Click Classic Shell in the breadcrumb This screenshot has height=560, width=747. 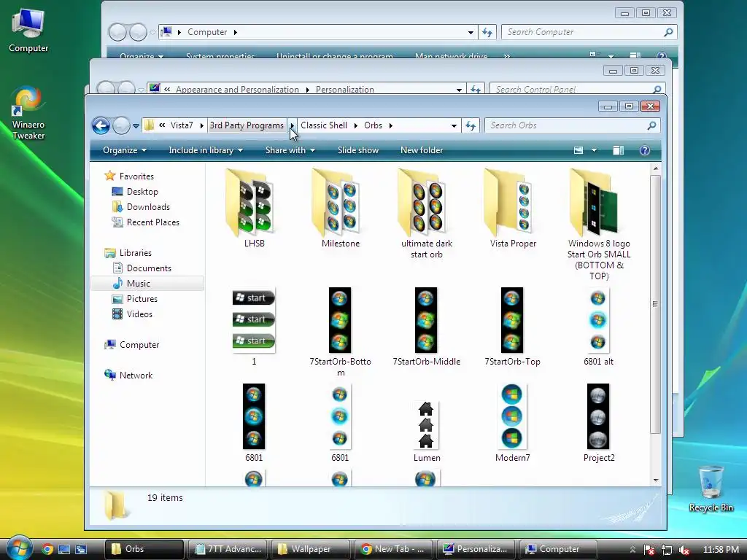click(324, 125)
